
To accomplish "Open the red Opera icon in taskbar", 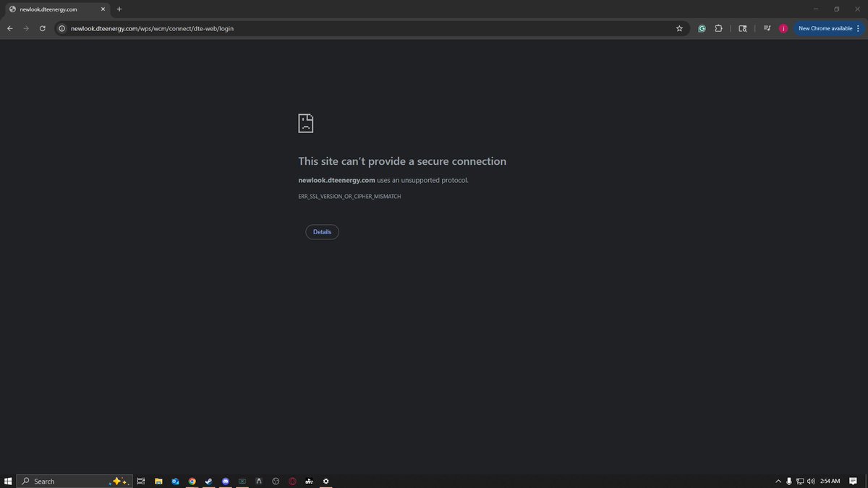I will 293,481.
